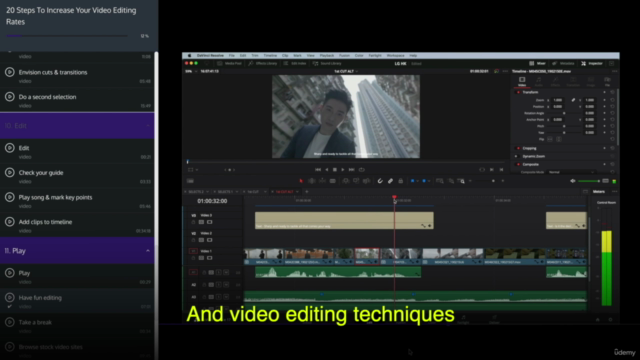This screenshot has width=640, height=360.
Task: Open the Have fun editing lecture
Action: (x=77, y=301)
